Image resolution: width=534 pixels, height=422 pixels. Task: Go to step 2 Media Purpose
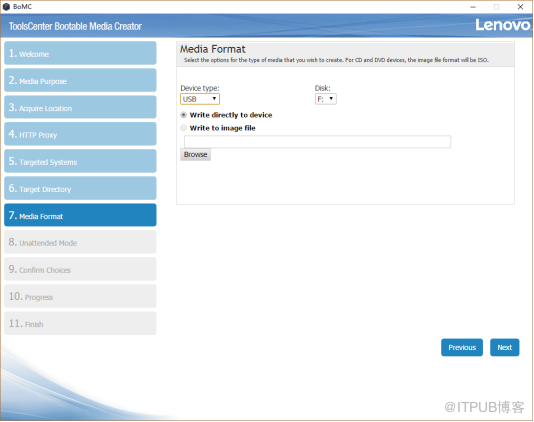point(80,80)
